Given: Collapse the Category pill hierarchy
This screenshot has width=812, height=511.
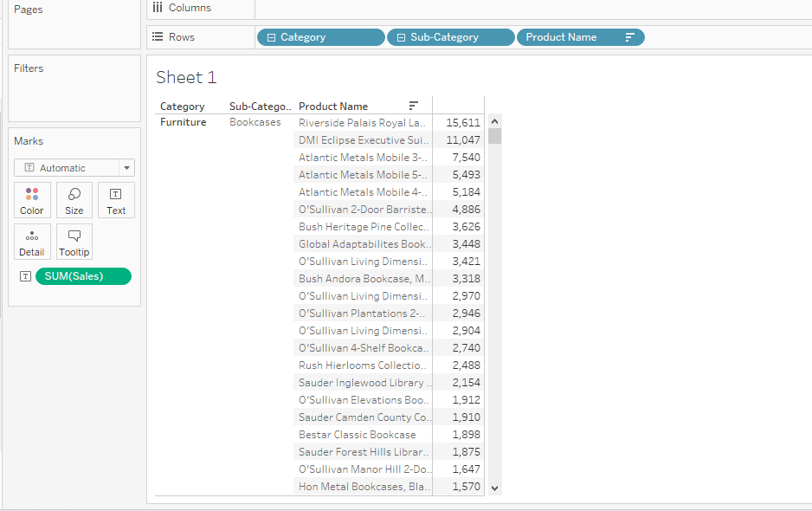Looking at the screenshot, I should (271, 37).
